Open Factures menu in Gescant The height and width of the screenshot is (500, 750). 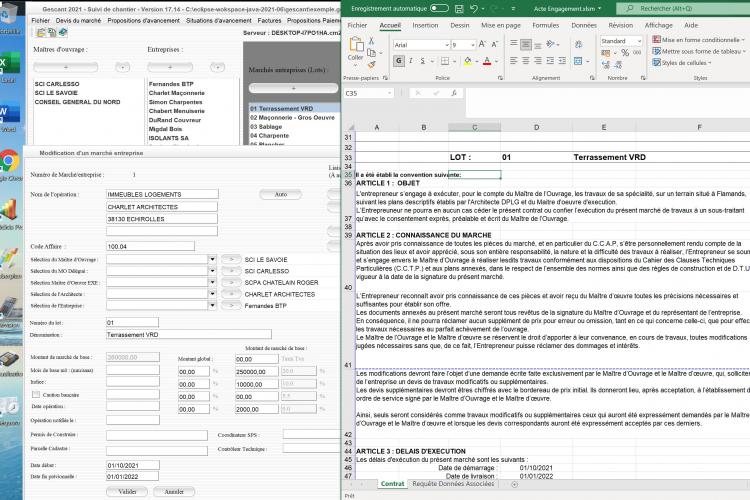click(x=269, y=21)
